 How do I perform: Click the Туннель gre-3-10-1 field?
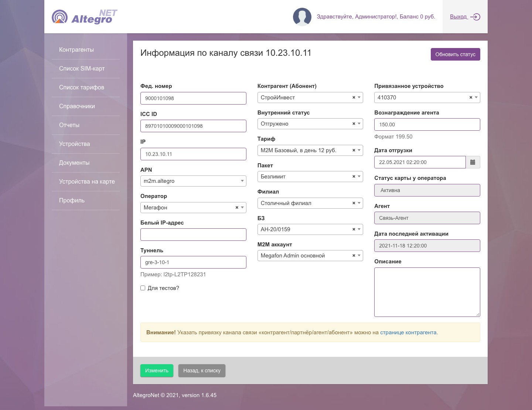click(193, 262)
